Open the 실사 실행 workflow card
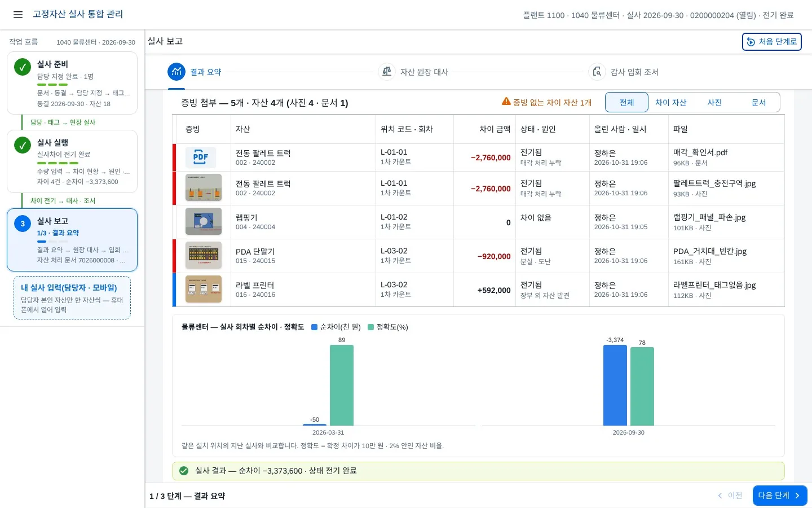 [72, 161]
